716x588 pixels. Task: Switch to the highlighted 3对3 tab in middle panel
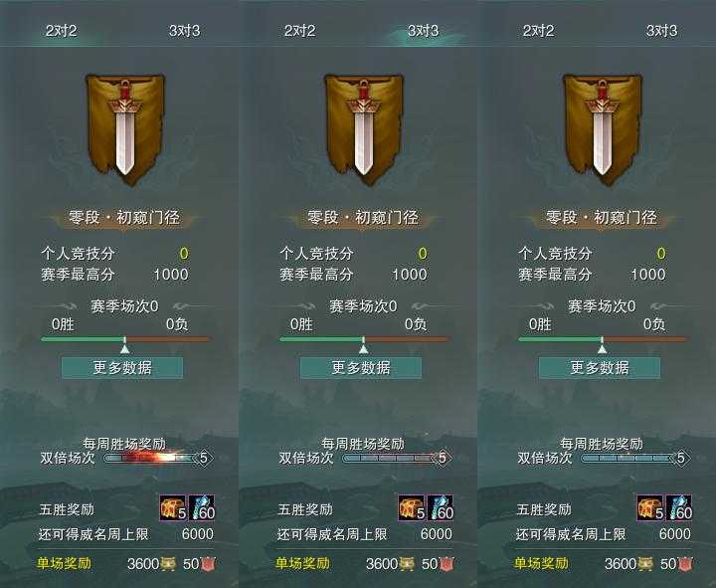pyautogui.click(x=423, y=31)
